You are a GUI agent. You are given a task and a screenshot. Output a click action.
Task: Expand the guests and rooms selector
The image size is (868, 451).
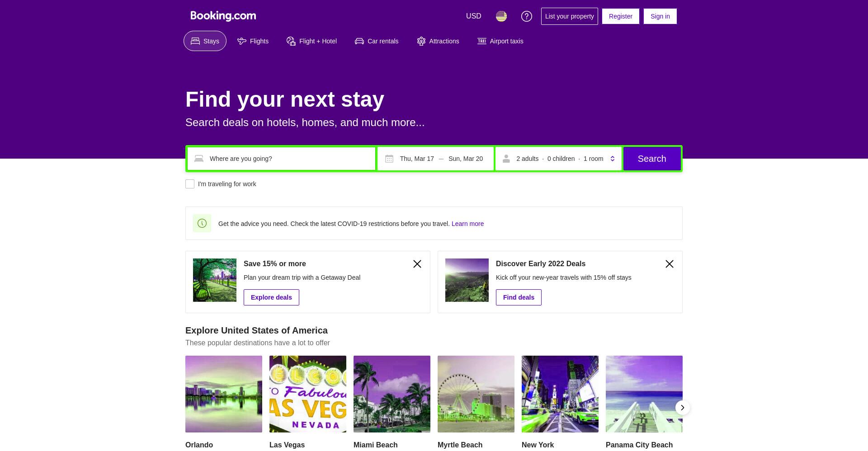pos(559,159)
